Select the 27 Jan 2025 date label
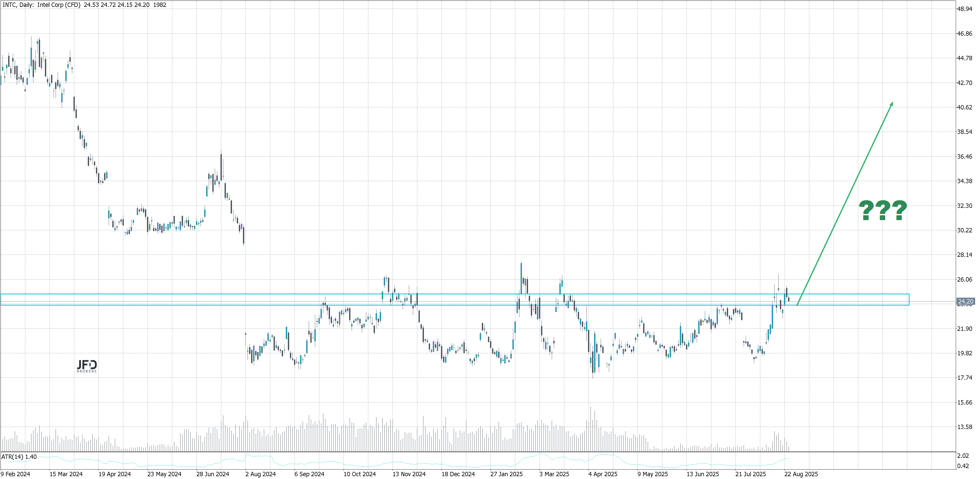Viewport: 980px width, 479px height. tap(506, 474)
